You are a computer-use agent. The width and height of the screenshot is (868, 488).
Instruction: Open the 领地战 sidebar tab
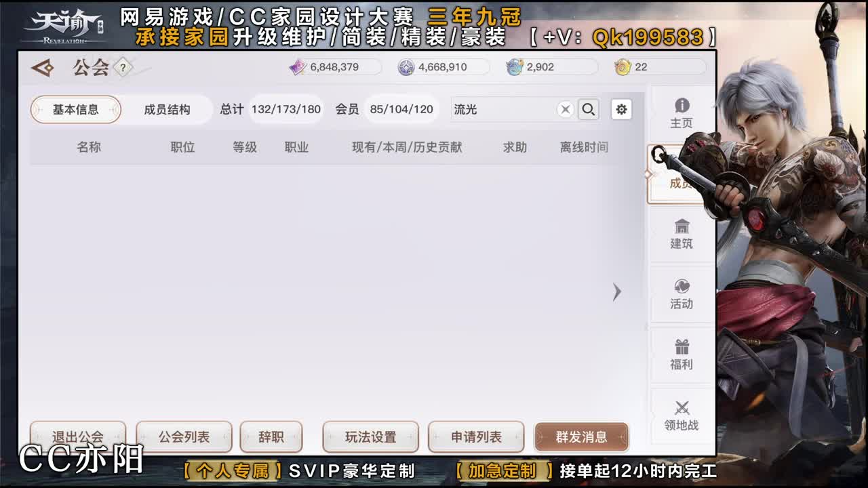[x=682, y=415]
